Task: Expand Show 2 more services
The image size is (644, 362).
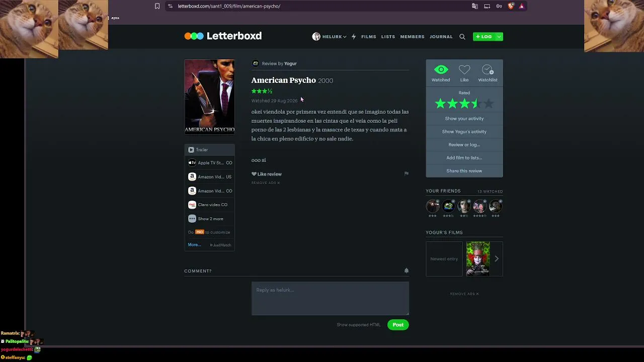Action: click(209, 219)
